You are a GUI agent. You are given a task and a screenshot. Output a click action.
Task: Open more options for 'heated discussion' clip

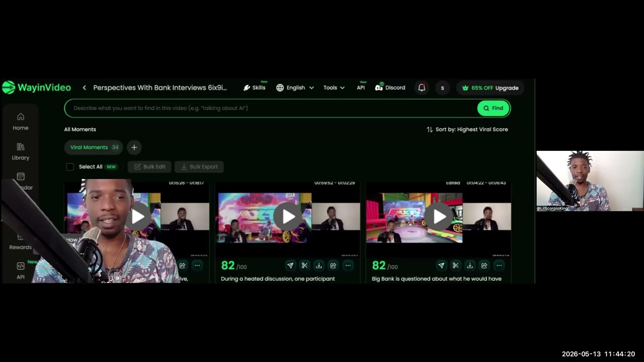pos(348,265)
